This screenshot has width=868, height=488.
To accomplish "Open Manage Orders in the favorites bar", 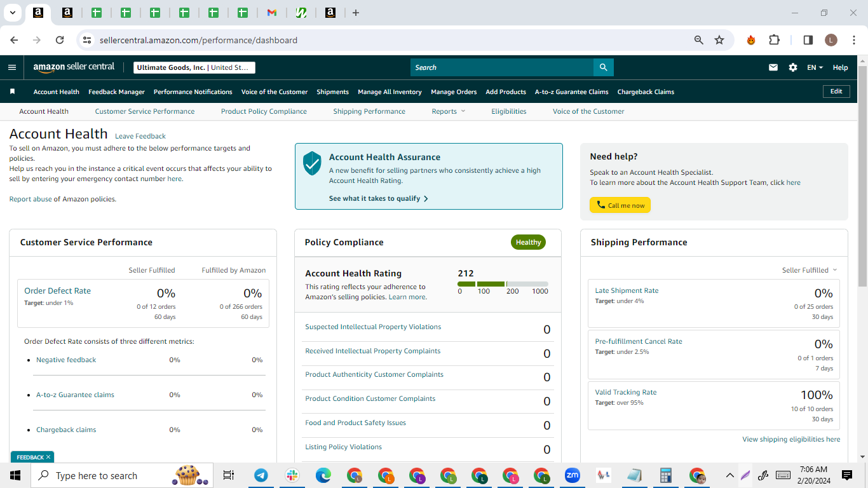I will tap(454, 91).
